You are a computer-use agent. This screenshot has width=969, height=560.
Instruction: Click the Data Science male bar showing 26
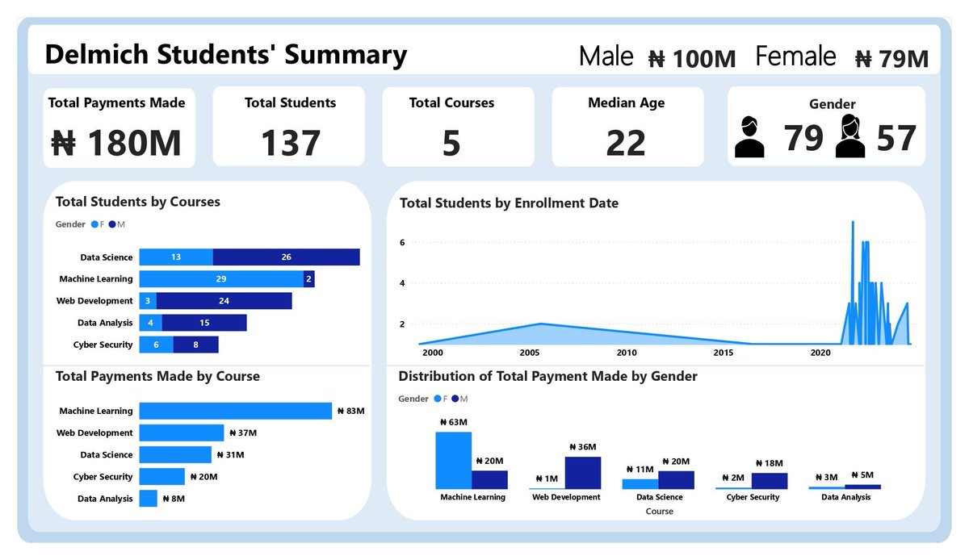pyautogui.click(x=287, y=257)
